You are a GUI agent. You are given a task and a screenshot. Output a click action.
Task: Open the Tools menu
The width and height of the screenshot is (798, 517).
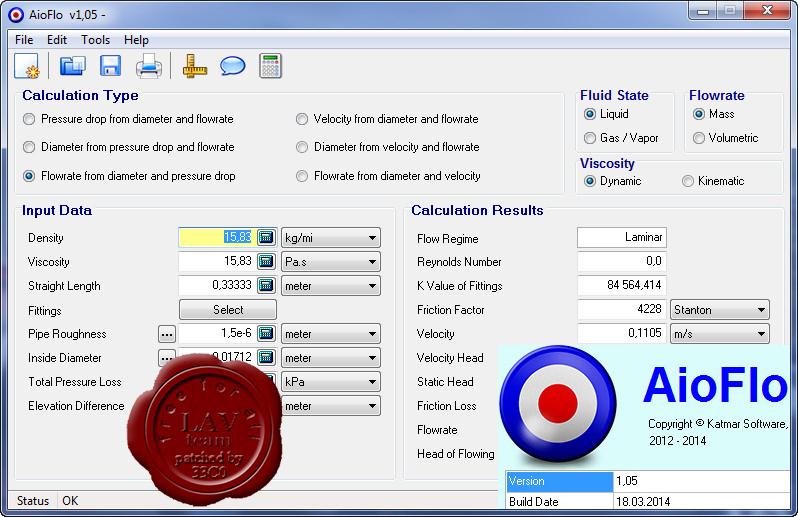click(96, 40)
